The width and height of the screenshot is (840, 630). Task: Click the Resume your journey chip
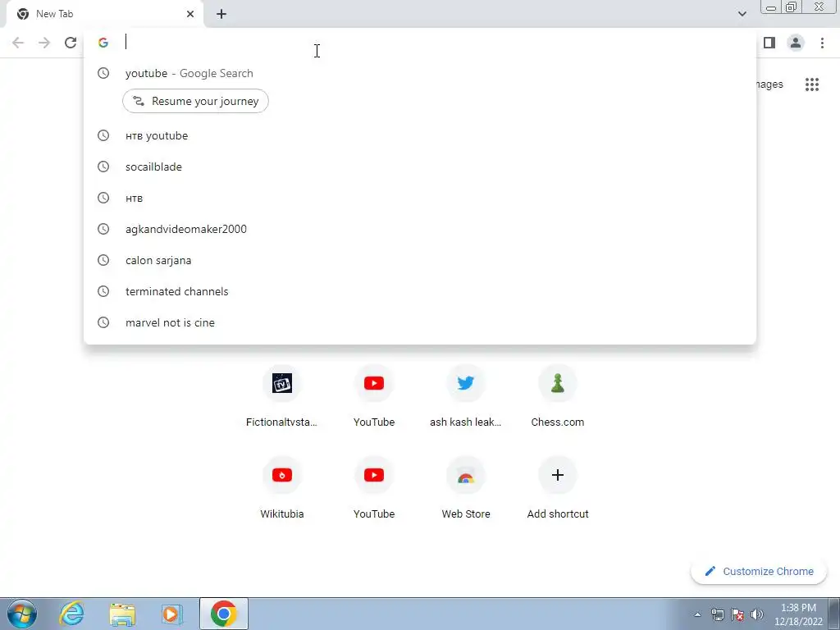click(195, 101)
